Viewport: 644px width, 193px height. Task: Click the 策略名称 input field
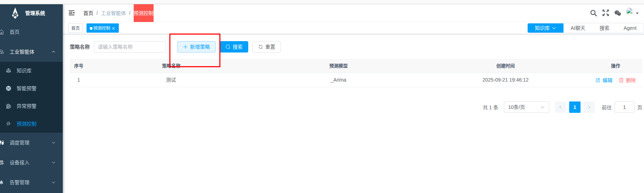tap(130, 47)
